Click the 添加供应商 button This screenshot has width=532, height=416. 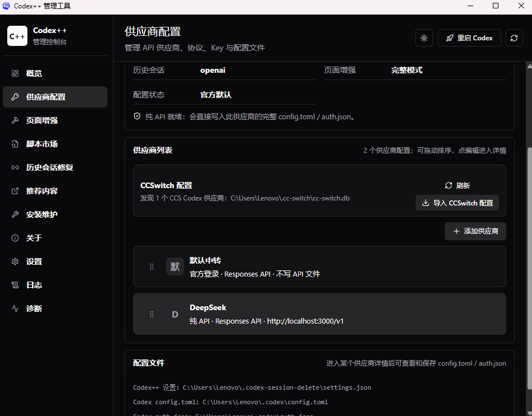[475, 231]
